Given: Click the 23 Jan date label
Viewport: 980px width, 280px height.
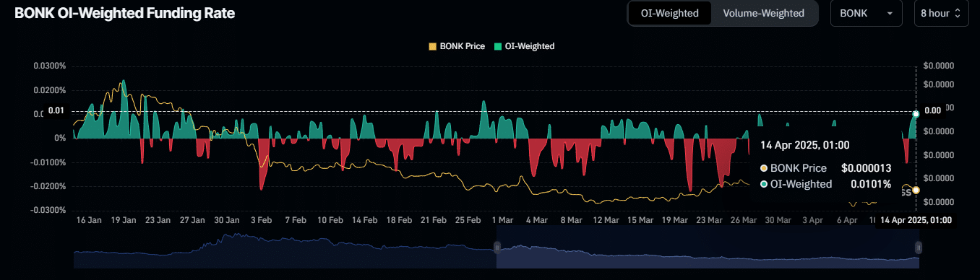Looking at the screenshot, I should coord(158,220).
